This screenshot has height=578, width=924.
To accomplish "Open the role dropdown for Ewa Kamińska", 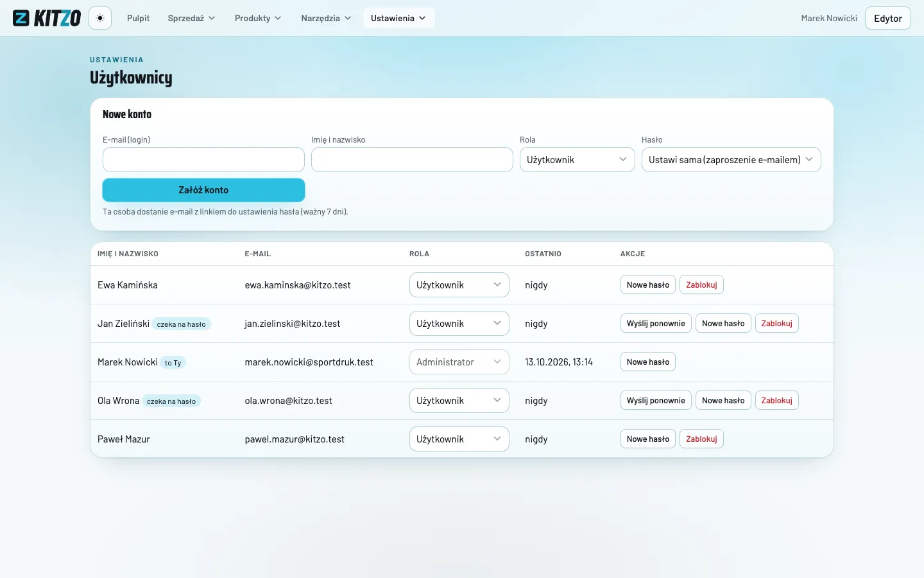I will (459, 285).
